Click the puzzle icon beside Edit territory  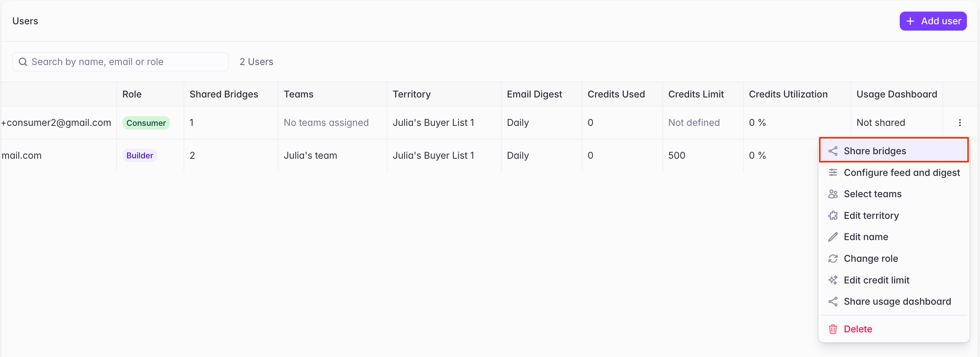pyautogui.click(x=833, y=215)
